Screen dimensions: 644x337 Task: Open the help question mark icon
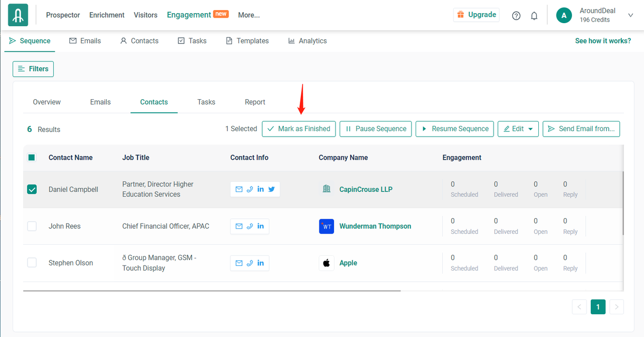click(516, 16)
